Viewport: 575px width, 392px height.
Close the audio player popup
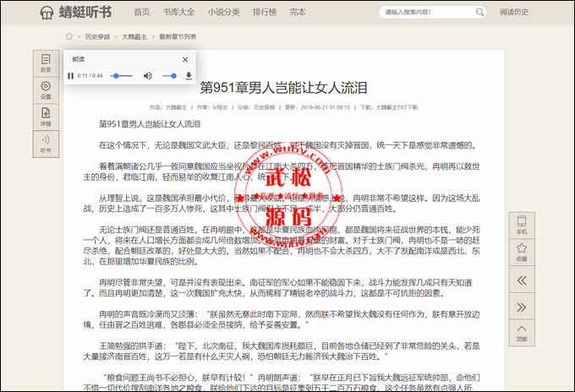click(x=185, y=59)
